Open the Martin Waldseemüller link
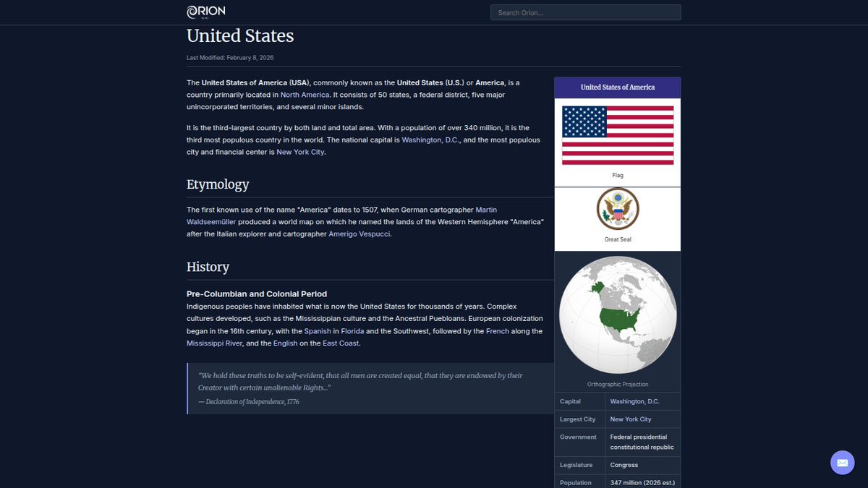Viewport: 868px width, 488px height. coord(342,215)
